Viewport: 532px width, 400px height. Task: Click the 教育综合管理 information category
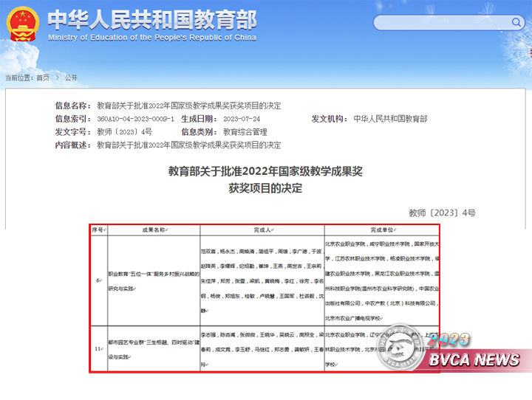245,132
